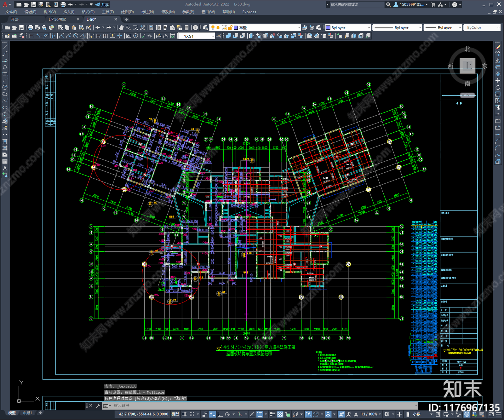Select the Erase tool in modify toolbar
The image size is (504, 420).
point(498,47)
